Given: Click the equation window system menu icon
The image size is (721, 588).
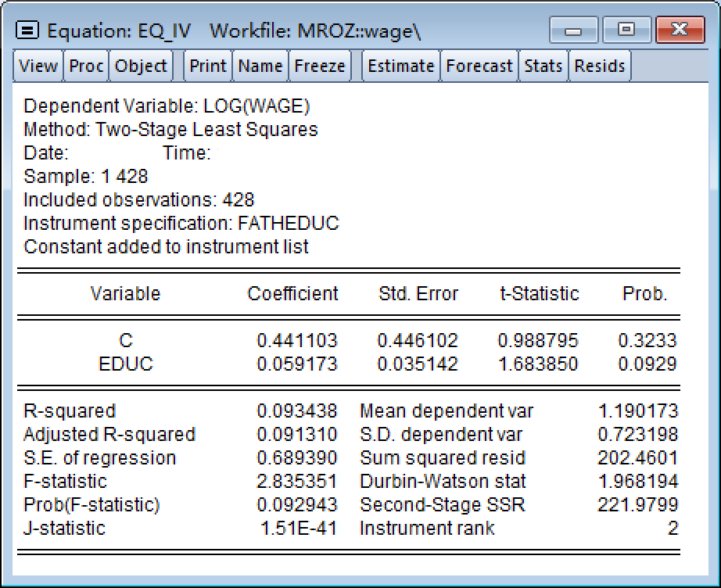Looking at the screenshot, I should (x=28, y=30).
